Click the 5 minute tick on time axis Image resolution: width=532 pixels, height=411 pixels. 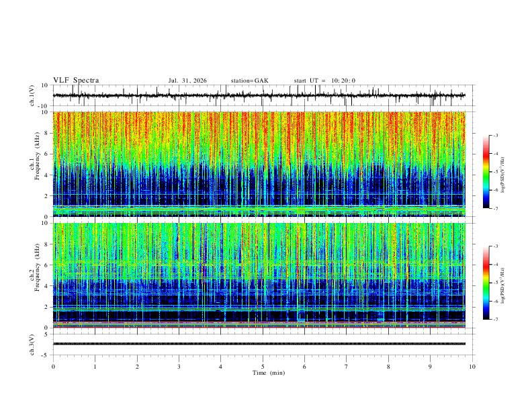(263, 367)
